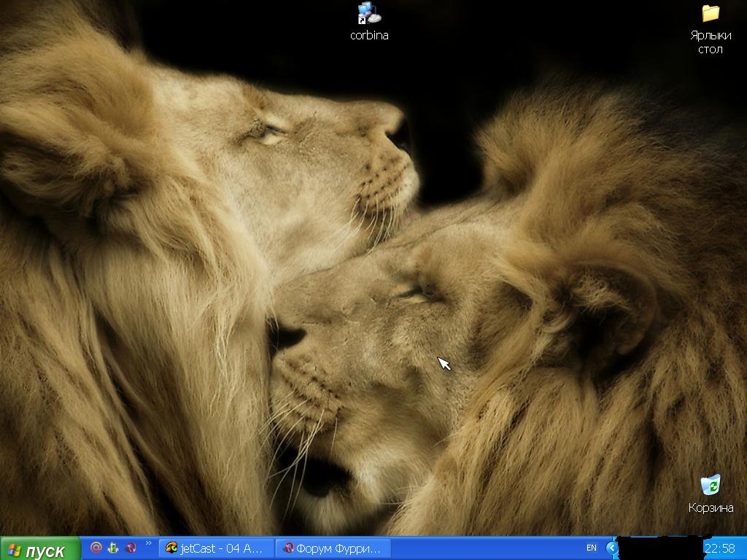747x560 pixels.
Task: Click the orange @ mail Quick Launch icon
Action: point(96,548)
